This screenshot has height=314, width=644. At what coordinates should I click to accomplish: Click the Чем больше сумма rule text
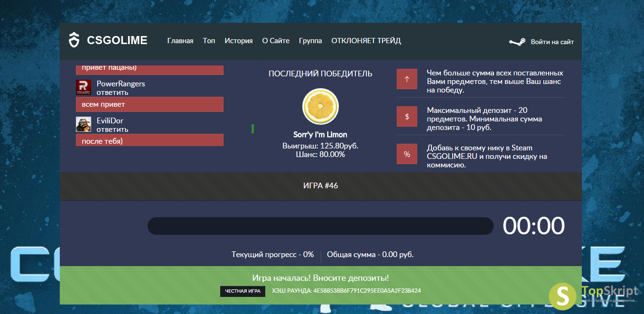click(x=495, y=81)
